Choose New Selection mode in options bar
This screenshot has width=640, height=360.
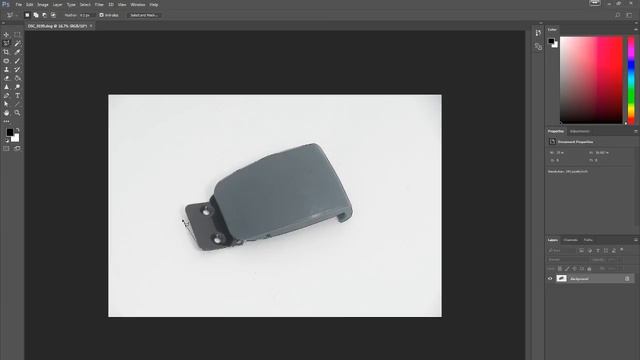pyautogui.click(x=27, y=15)
